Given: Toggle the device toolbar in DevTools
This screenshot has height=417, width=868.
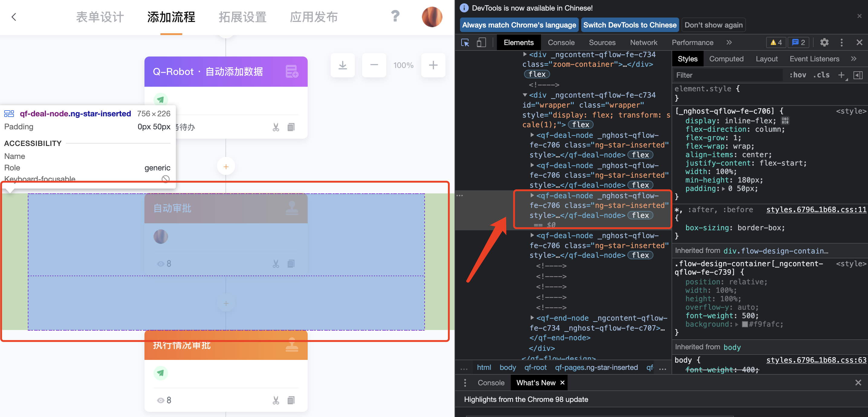Looking at the screenshot, I should click(x=481, y=42).
